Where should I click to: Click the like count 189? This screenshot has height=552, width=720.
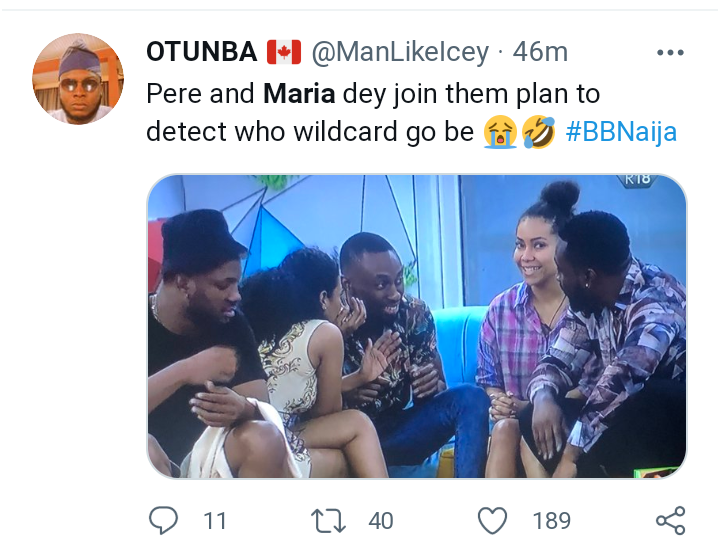click(x=551, y=520)
